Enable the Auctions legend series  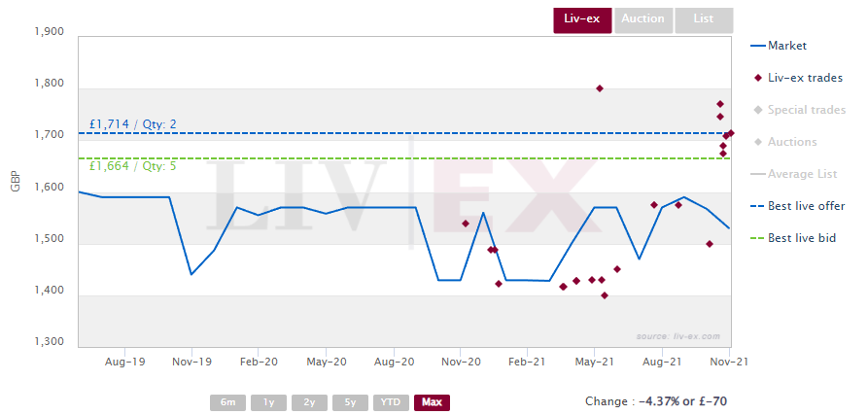pos(791,142)
